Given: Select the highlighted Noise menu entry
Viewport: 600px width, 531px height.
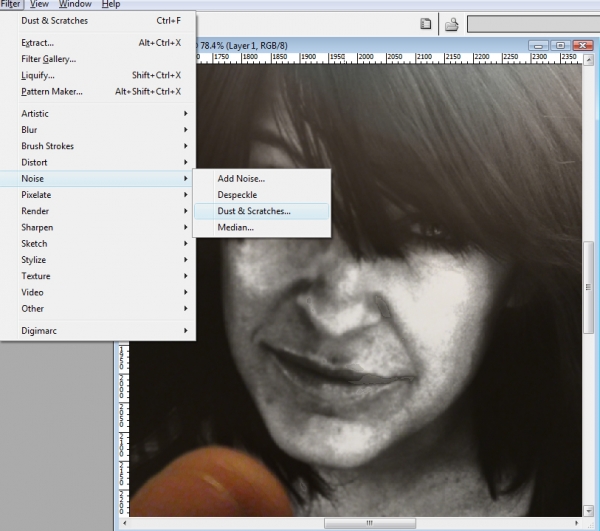Looking at the screenshot, I should click(97, 179).
